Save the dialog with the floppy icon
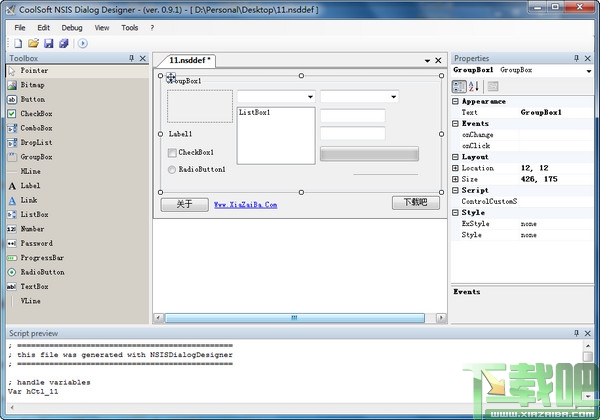Image resolution: width=600 pixels, height=420 pixels. pos(49,43)
